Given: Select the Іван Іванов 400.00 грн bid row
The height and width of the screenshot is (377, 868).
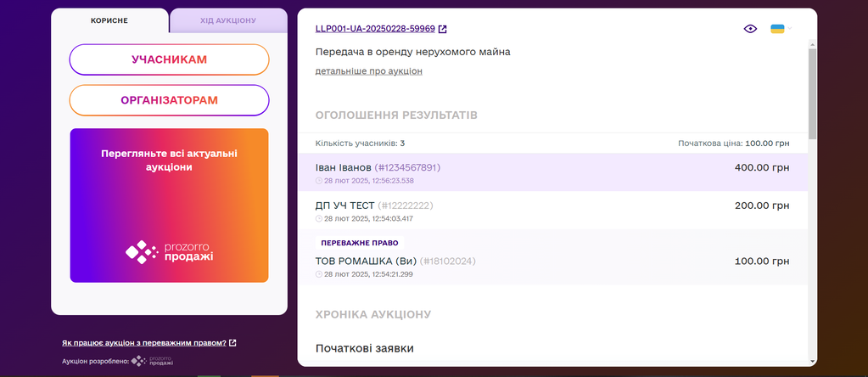Looking at the screenshot, I should 552,172.
